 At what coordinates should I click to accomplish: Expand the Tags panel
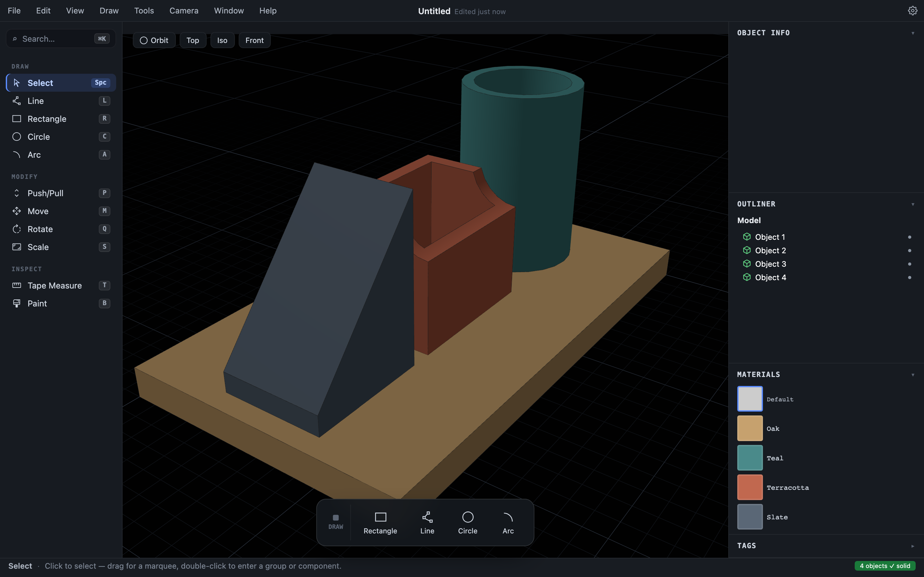click(x=912, y=546)
